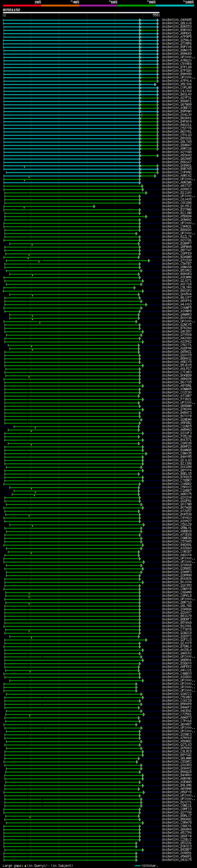Click the alignment arrowhead in the Q7X2U9 row
Image resolution: width=197 pixels, height=868 pixels.
(x=149, y=260)
